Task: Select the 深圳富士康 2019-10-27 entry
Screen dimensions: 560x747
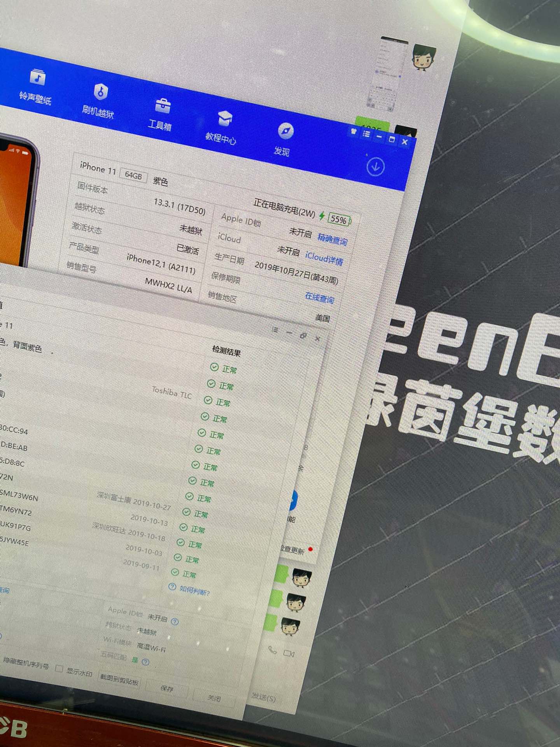Action: click(134, 501)
